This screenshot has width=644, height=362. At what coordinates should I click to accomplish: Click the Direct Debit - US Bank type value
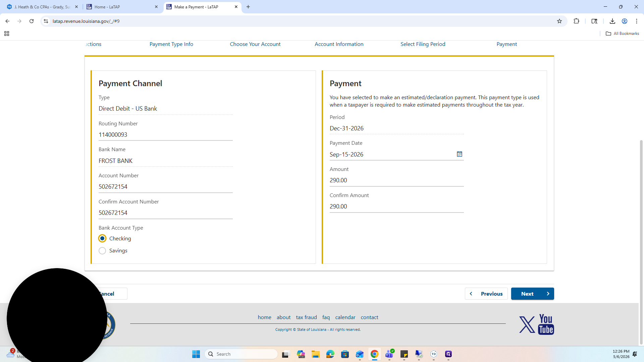tap(128, 109)
